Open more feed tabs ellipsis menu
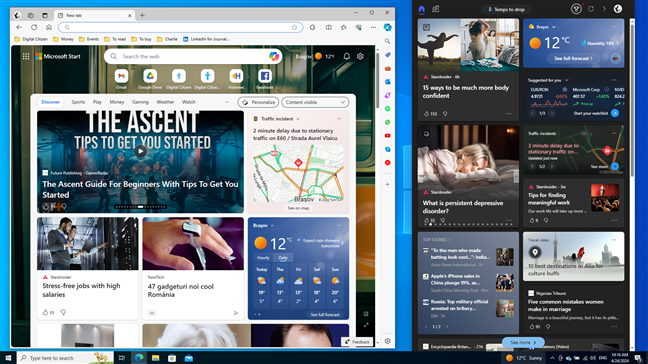The width and height of the screenshot is (648, 364). (x=226, y=102)
